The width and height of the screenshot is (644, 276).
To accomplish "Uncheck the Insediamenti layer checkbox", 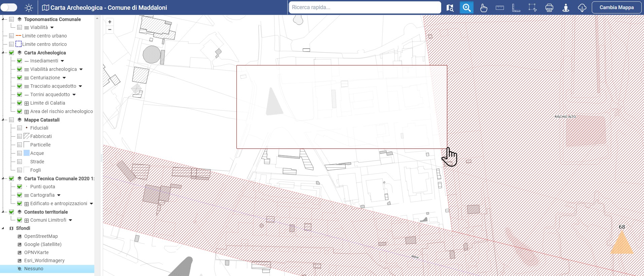I will pyautogui.click(x=20, y=61).
